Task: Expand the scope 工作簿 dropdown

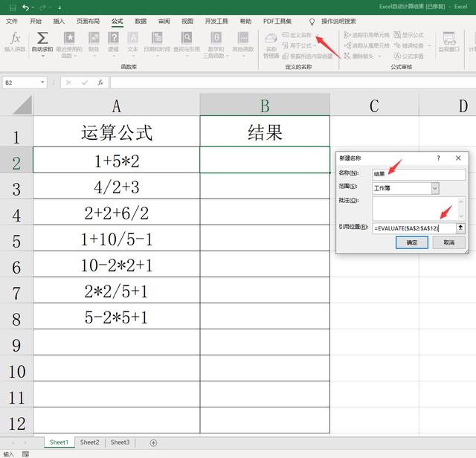Action: click(x=435, y=188)
